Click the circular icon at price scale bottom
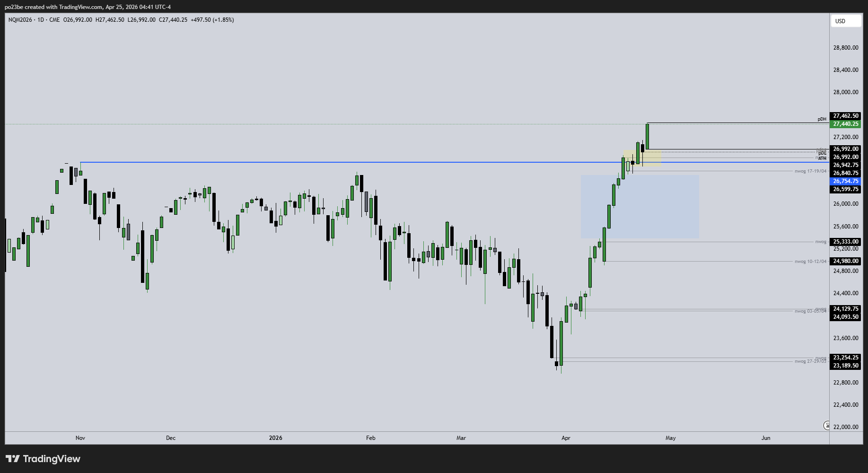Image resolution: width=868 pixels, height=473 pixels. point(826,426)
